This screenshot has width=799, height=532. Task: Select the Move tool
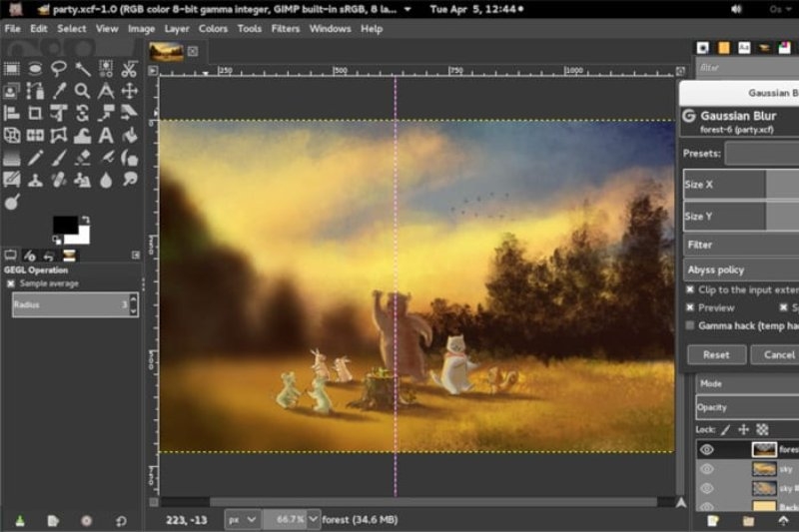pos(130,91)
